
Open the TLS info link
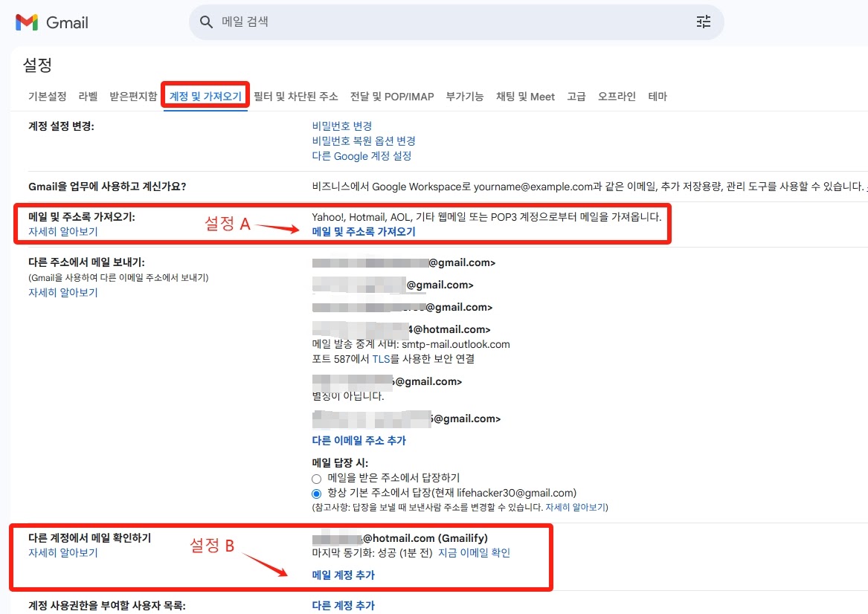pyautogui.click(x=382, y=359)
